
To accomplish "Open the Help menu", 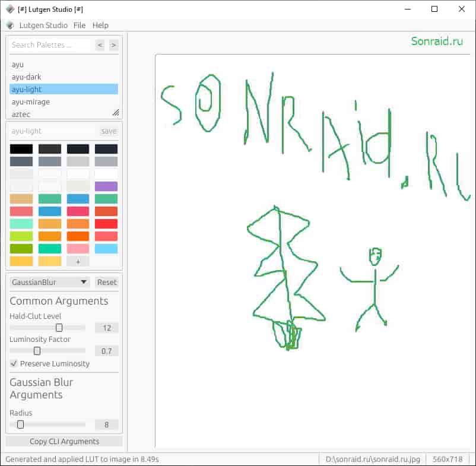I will tap(100, 25).
